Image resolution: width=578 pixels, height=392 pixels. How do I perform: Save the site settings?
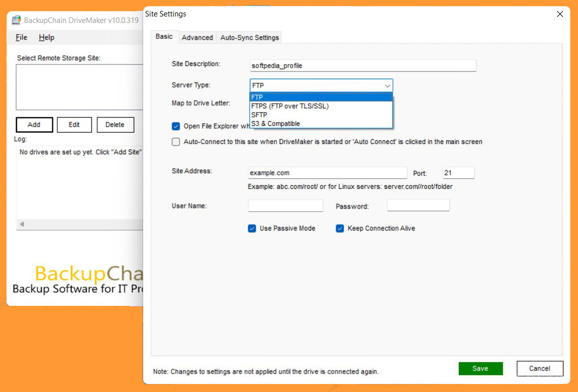[x=480, y=369]
